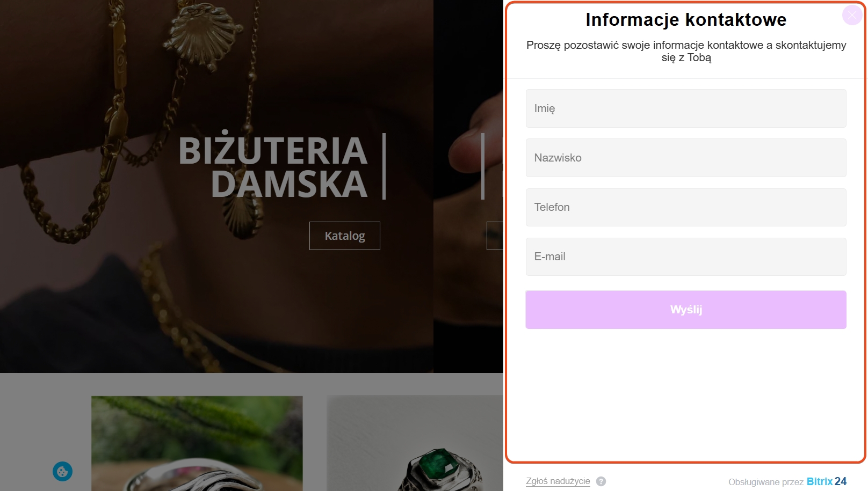868x491 pixels.
Task: Click the Obsługiwane przez footer text
Action: (x=765, y=482)
